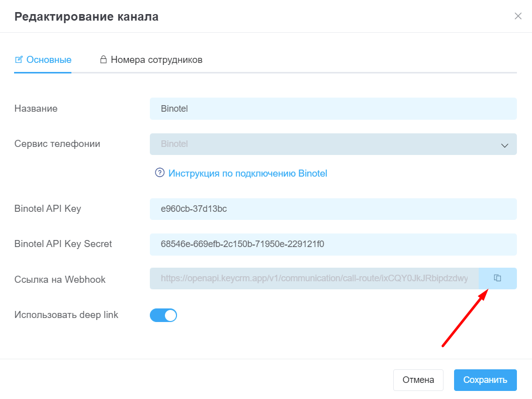Click the Webhook URL field

coord(314,278)
